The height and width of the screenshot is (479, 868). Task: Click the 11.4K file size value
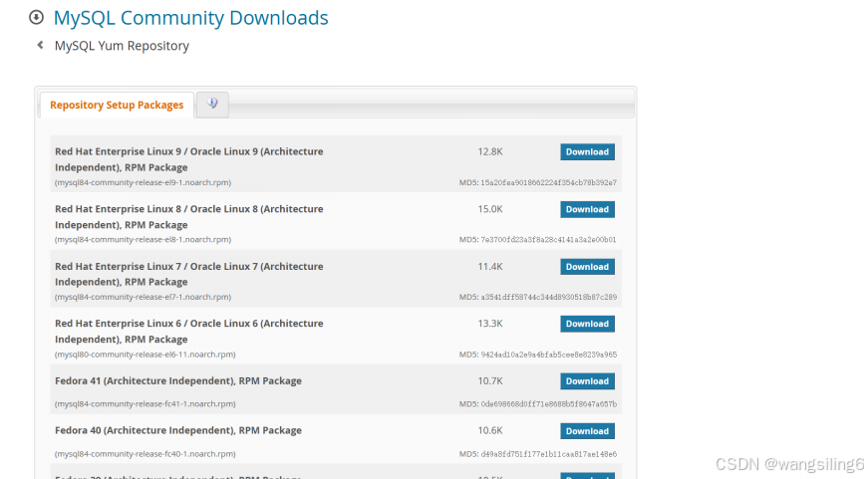pyautogui.click(x=490, y=267)
